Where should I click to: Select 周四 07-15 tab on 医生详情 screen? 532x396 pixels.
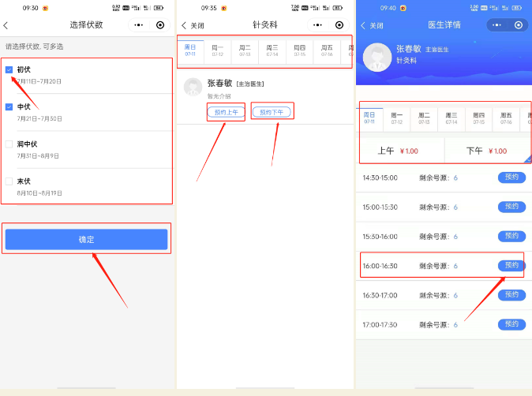479,118
